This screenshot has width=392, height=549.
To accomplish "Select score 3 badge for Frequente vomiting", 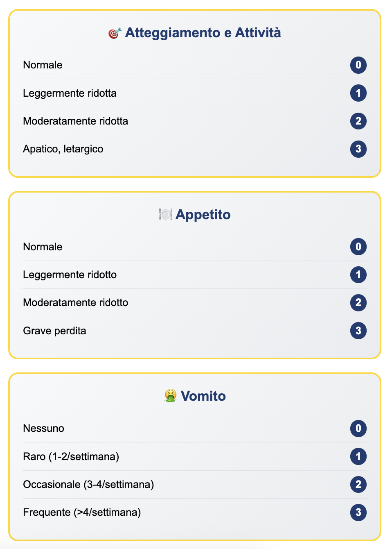I will 358,513.
